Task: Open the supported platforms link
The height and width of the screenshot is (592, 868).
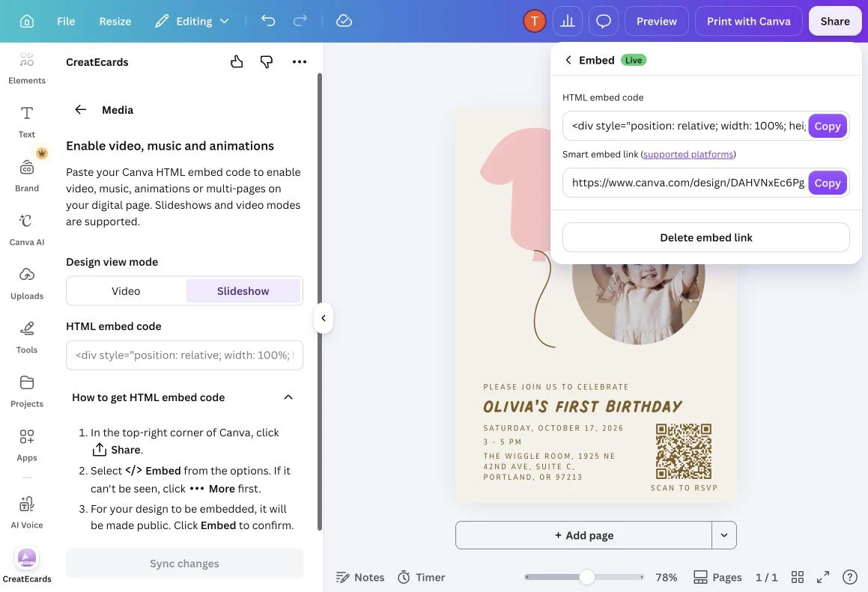Action: pos(688,154)
